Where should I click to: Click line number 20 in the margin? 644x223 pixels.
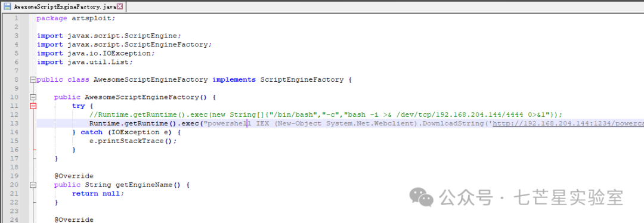[x=14, y=185]
